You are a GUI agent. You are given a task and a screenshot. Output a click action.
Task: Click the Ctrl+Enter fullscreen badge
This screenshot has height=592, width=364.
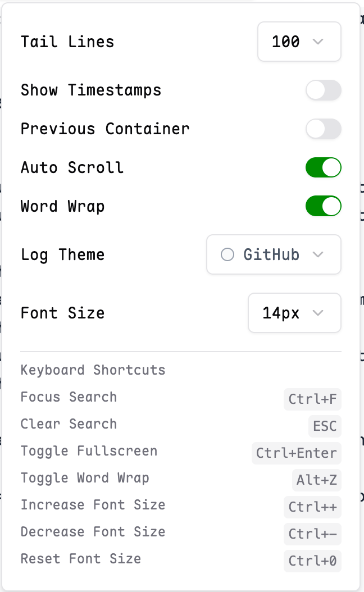coord(297,453)
